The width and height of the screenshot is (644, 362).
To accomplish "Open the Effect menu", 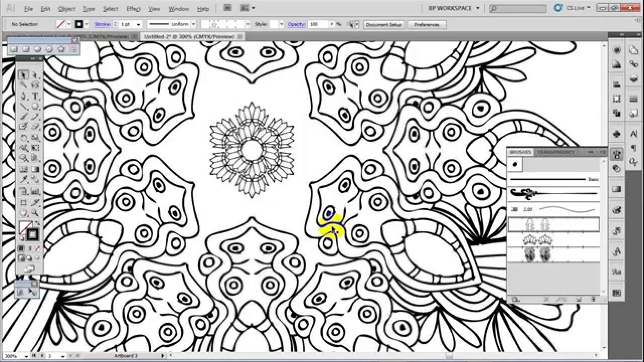I will pos(133,9).
